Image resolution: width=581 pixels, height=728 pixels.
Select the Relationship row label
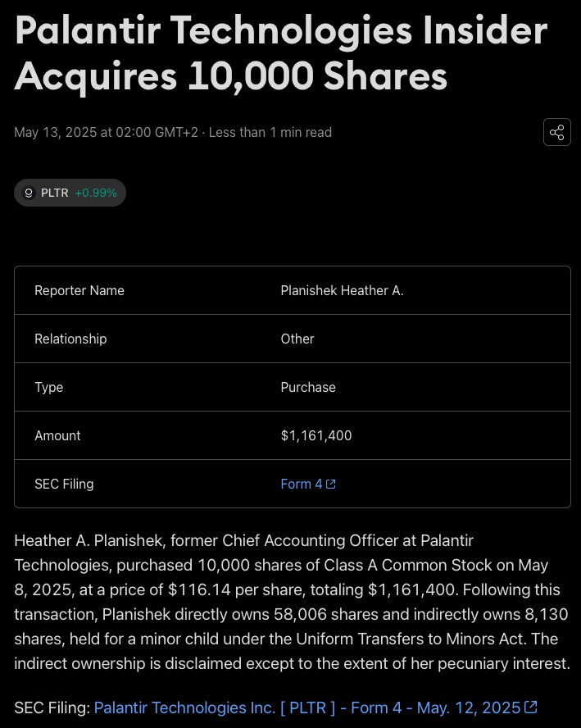(x=70, y=339)
